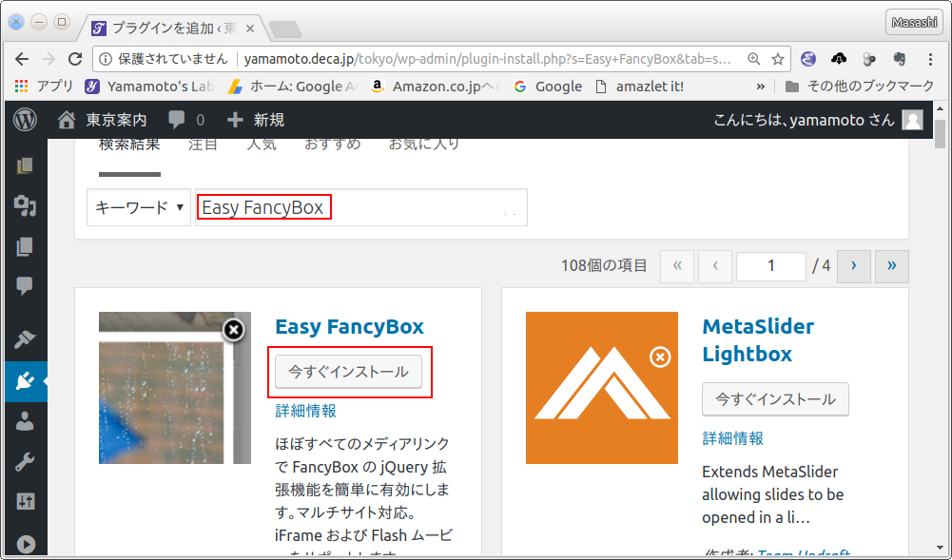Click the Easy FancyBox plugin thumbnail

coord(175,388)
